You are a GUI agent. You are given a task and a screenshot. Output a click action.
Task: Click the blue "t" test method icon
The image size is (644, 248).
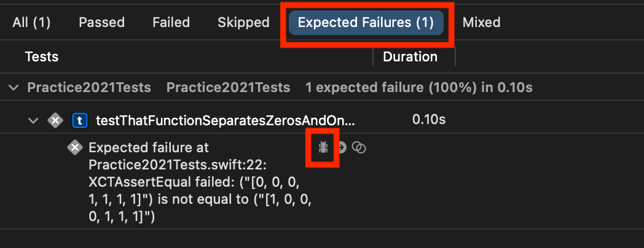(x=80, y=120)
